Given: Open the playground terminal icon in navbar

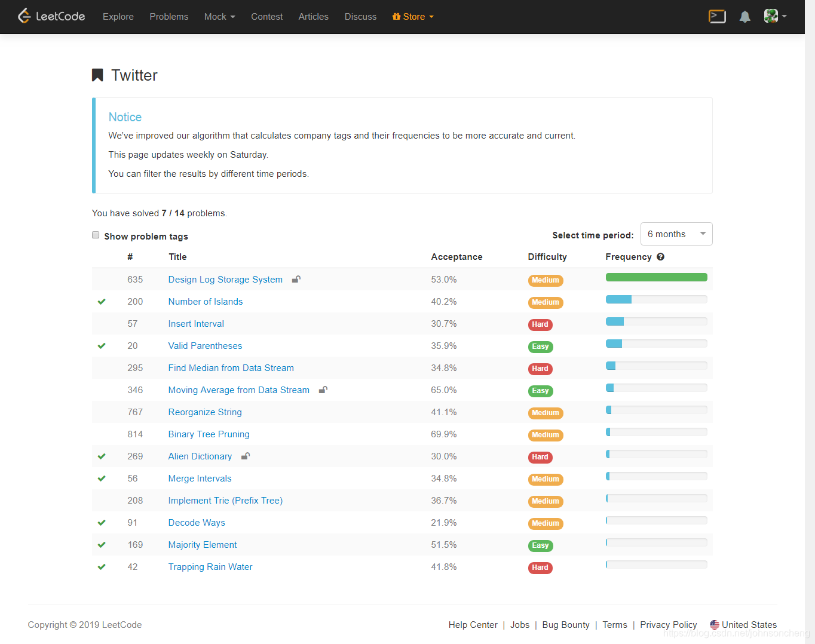Looking at the screenshot, I should point(717,16).
